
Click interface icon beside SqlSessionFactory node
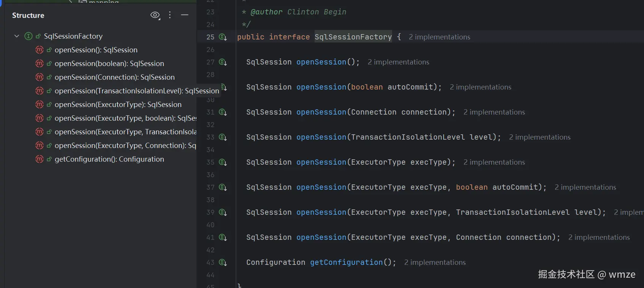coord(28,36)
